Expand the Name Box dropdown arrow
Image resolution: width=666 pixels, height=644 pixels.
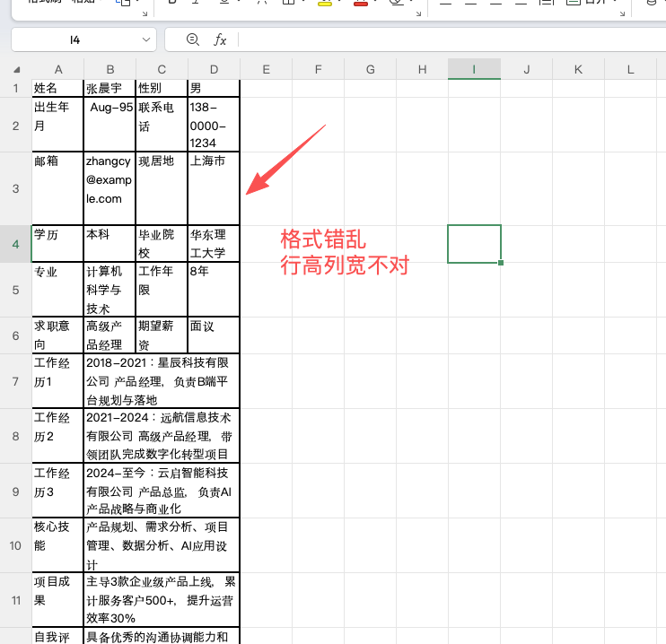coord(146,39)
